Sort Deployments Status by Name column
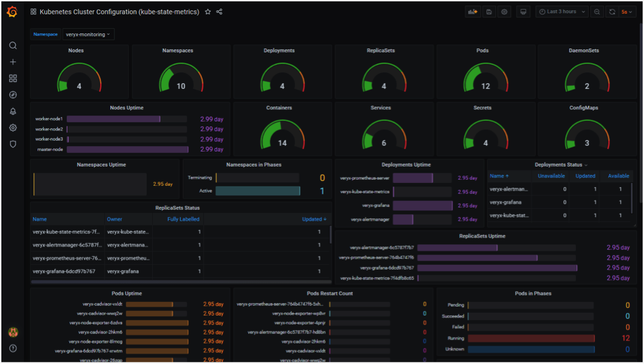 click(x=499, y=176)
